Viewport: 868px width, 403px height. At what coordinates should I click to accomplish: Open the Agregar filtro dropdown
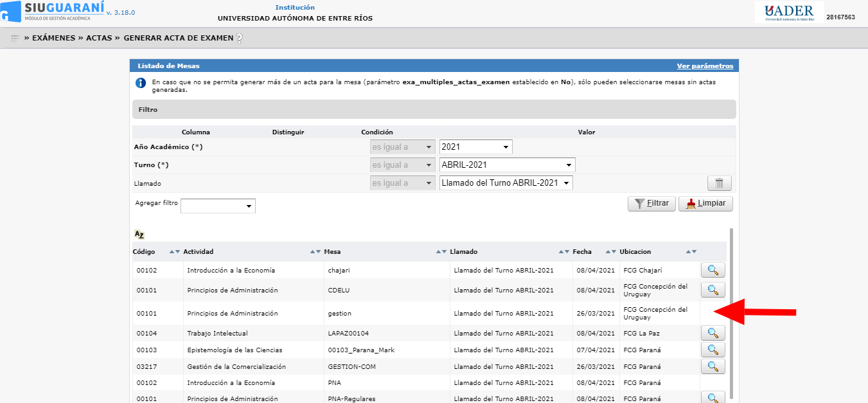click(x=218, y=206)
